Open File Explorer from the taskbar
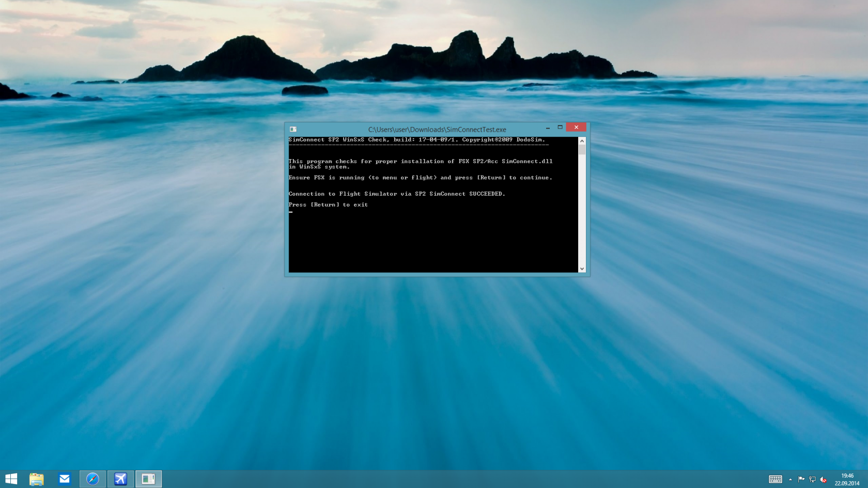The width and height of the screenshot is (868, 488). (37, 479)
